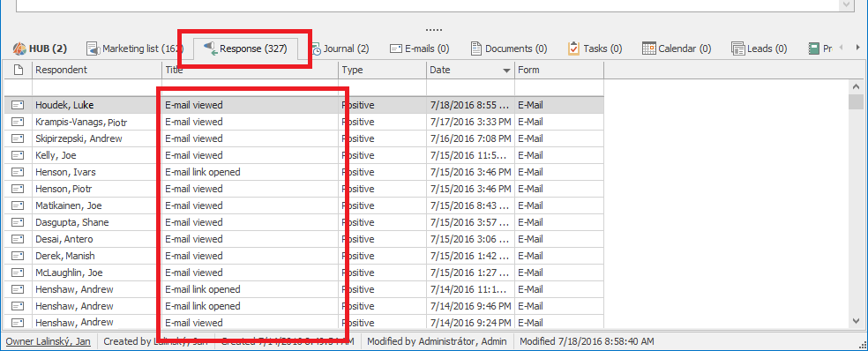Image resolution: width=868 pixels, height=351 pixels.
Task: Switch to the Leads (0) tab
Action: pyautogui.click(x=759, y=49)
